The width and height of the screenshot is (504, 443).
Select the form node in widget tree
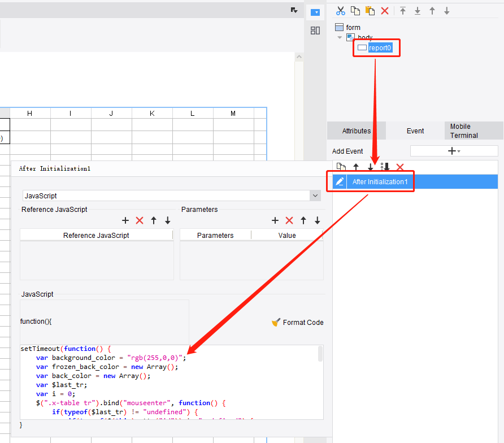coord(353,27)
